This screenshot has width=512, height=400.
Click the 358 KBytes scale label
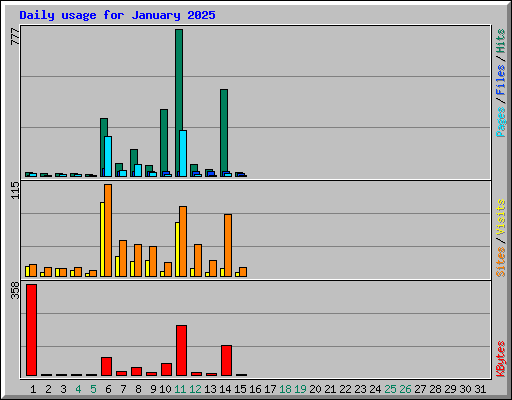[x=15, y=290]
